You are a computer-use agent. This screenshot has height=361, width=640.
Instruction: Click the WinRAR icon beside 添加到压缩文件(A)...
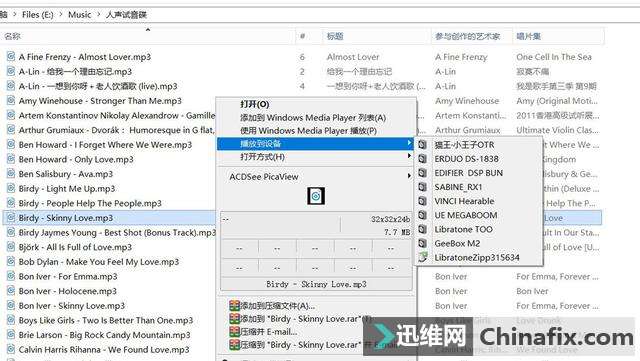[234, 305]
